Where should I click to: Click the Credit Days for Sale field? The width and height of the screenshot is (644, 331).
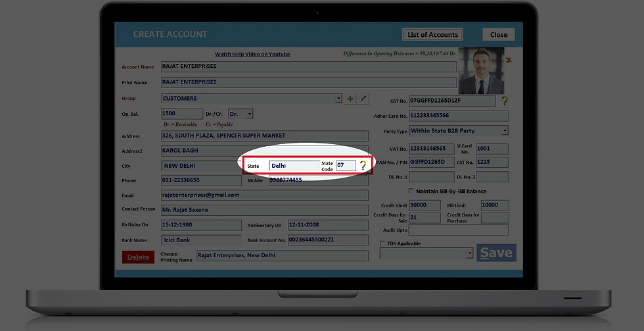click(425, 218)
